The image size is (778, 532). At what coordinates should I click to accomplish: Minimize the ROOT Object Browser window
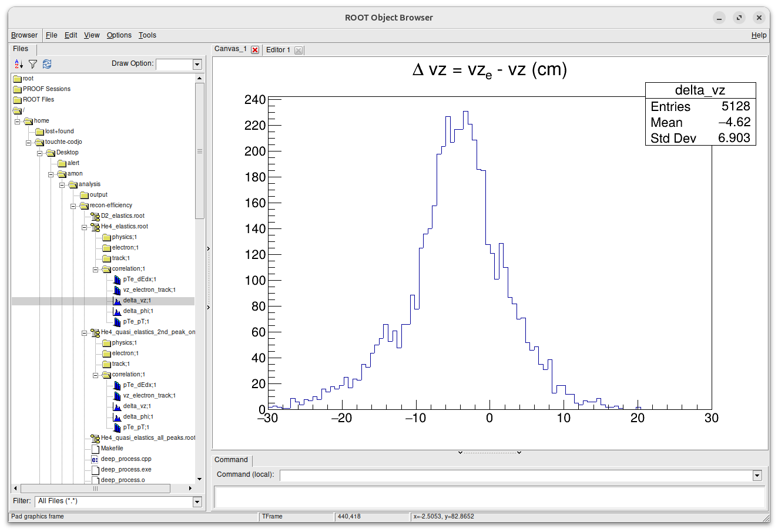[x=719, y=18]
